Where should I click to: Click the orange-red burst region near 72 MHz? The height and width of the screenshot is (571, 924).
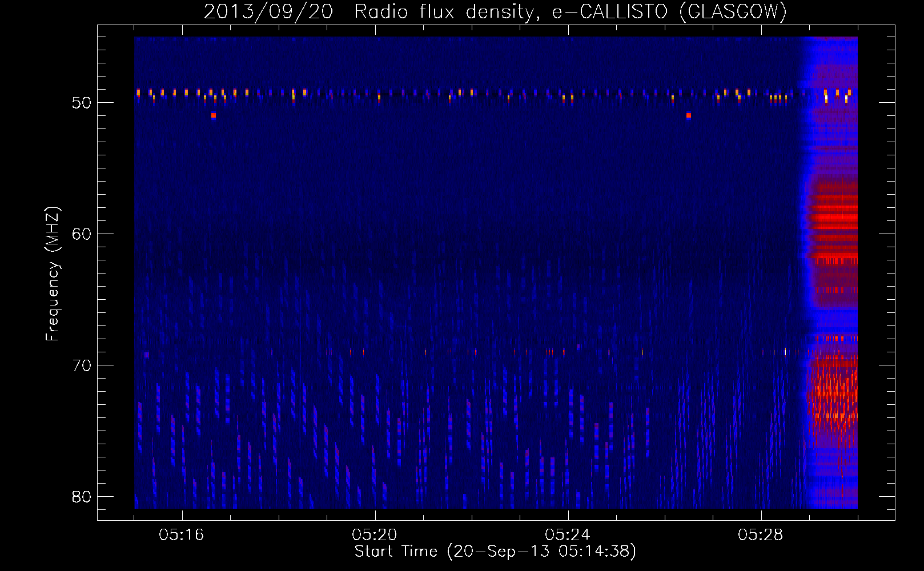click(833, 394)
